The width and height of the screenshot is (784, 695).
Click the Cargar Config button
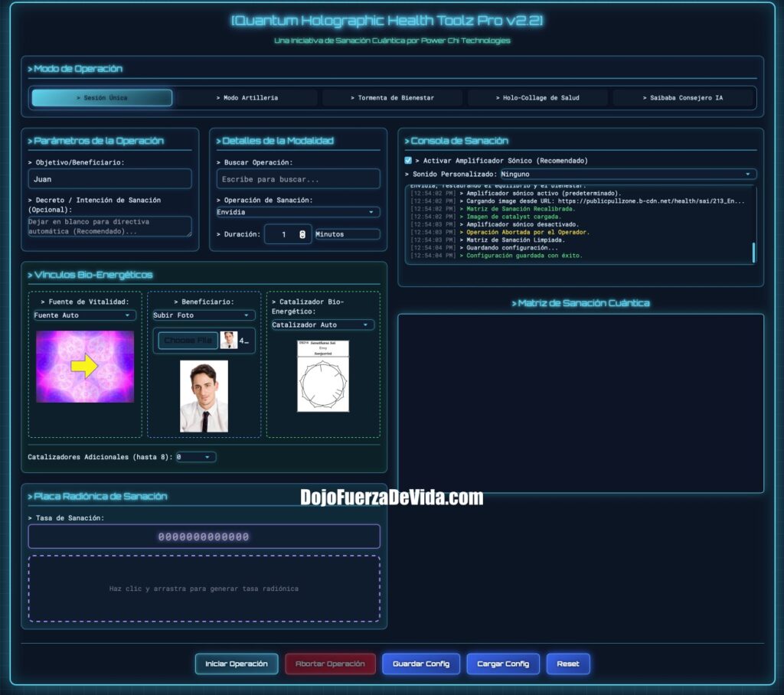pos(503,664)
